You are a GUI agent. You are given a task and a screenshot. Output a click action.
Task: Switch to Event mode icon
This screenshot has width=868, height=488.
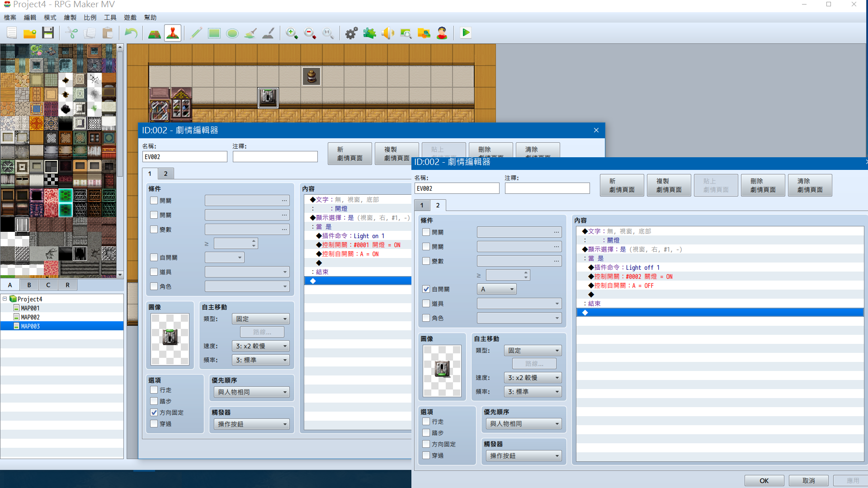[x=173, y=33]
